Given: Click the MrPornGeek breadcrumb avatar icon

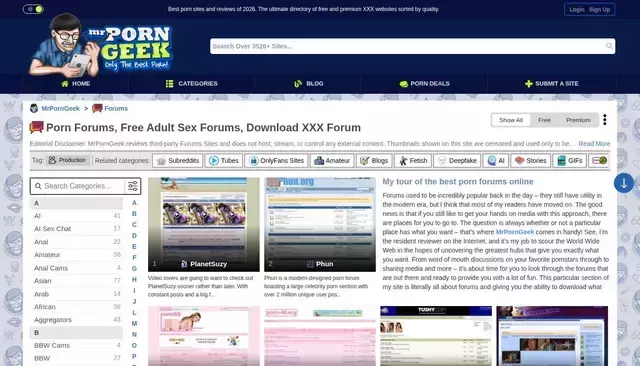Looking at the screenshot, I should click(x=34, y=108).
